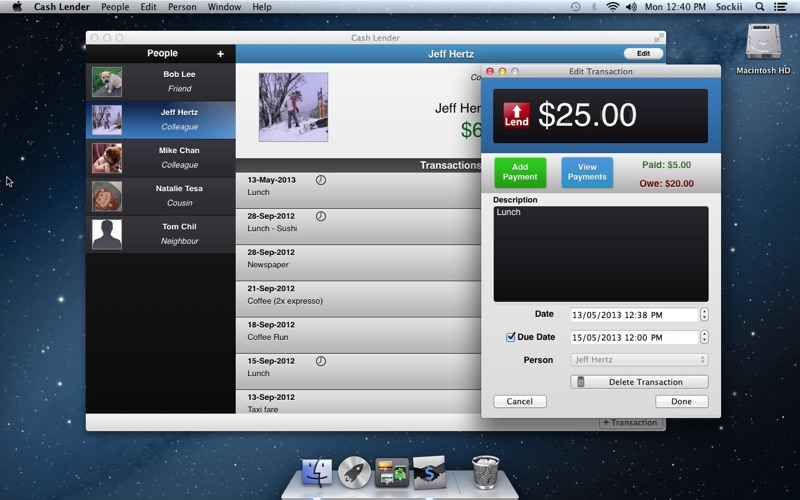Click the 28-Sep-2012 Newspaper transaction
This screenshot has height=500, width=800.
coord(359,263)
